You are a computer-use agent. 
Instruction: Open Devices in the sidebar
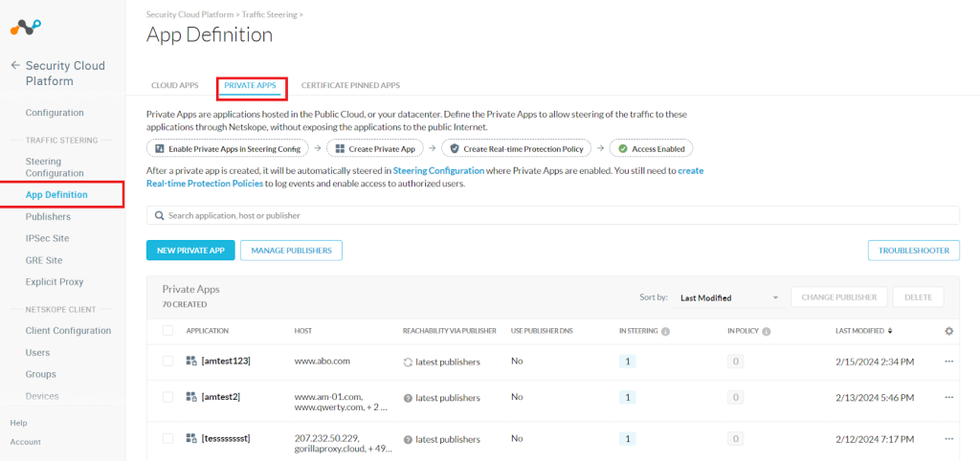[x=42, y=396]
